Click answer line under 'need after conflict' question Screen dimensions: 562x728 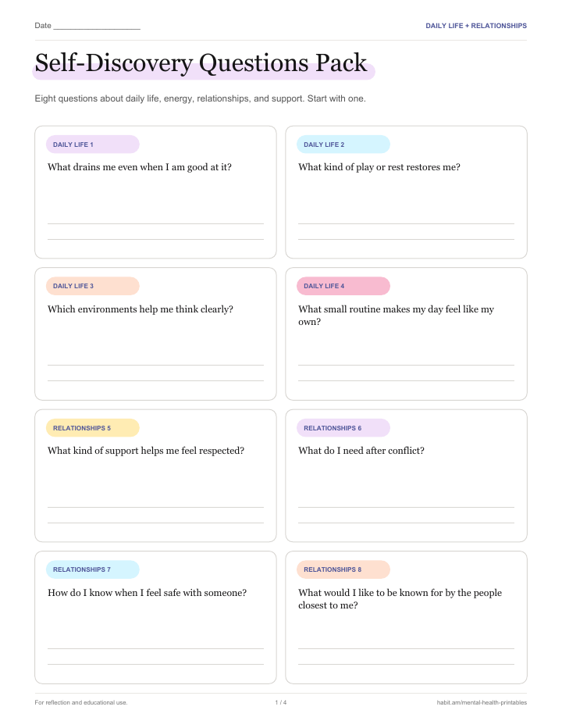(x=406, y=507)
